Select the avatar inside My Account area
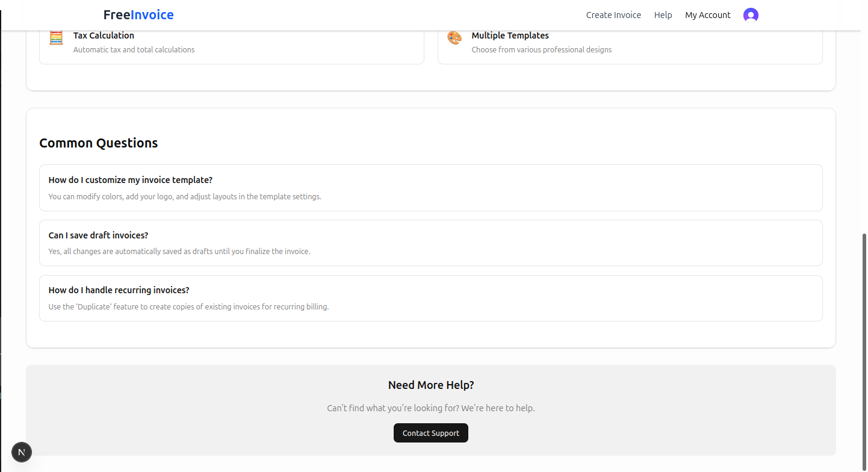 pos(751,15)
